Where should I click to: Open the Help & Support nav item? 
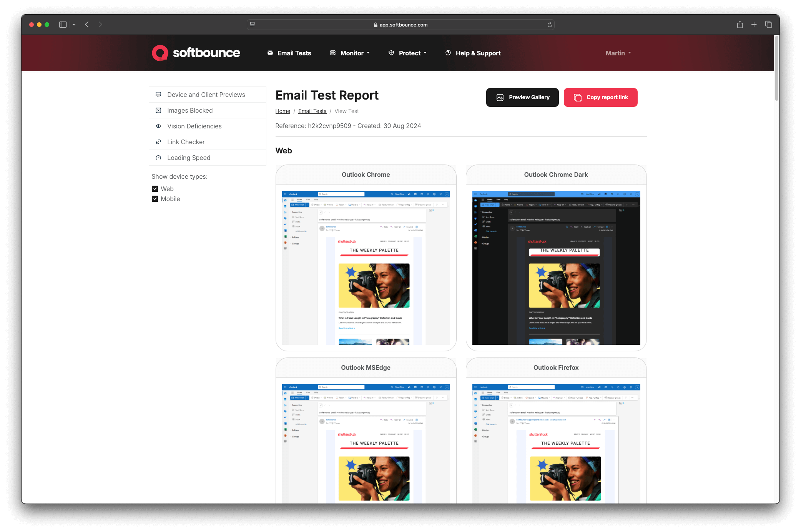point(473,53)
